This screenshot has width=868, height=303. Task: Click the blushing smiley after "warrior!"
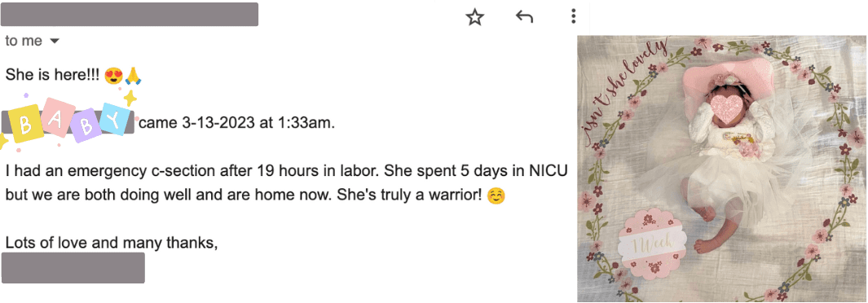point(496,195)
